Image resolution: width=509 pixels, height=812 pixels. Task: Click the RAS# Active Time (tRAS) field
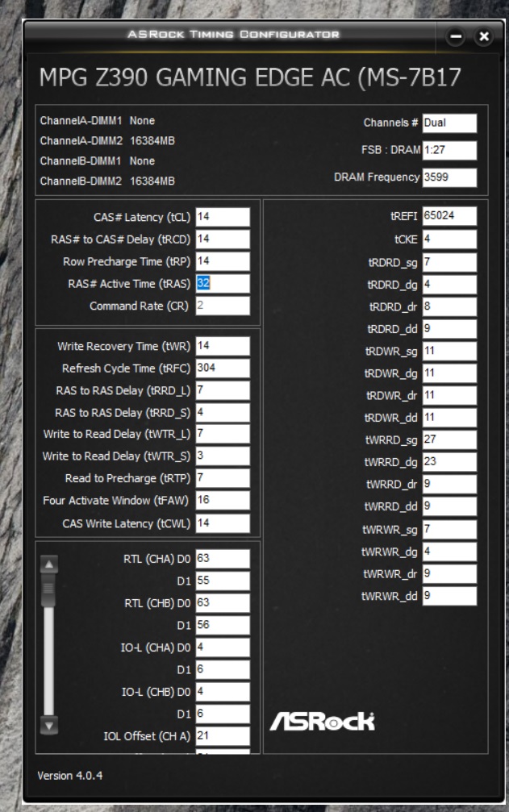point(223,284)
